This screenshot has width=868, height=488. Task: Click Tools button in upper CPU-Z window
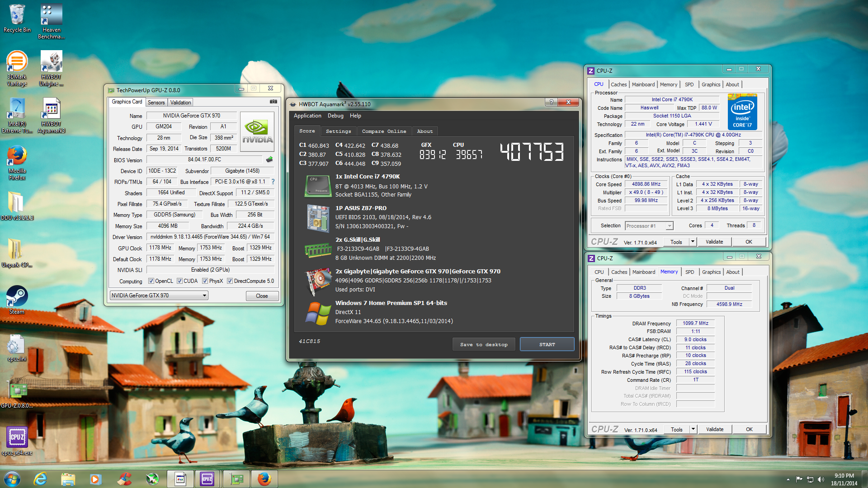pos(676,242)
